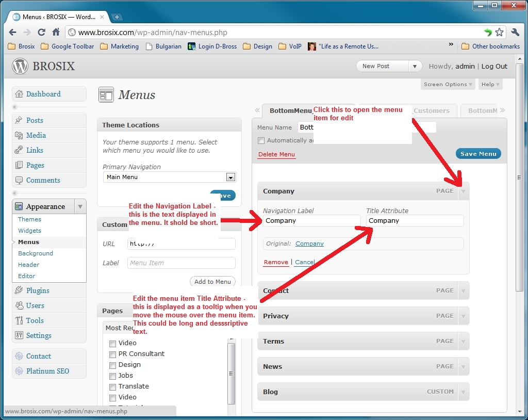Open Editor under Appearance

tap(27, 276)
